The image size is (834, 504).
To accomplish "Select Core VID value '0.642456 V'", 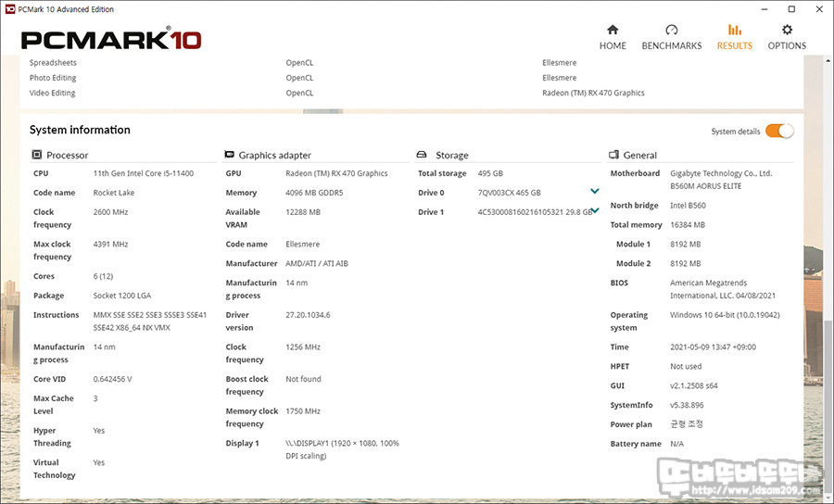I will click(x=112, y=379).
